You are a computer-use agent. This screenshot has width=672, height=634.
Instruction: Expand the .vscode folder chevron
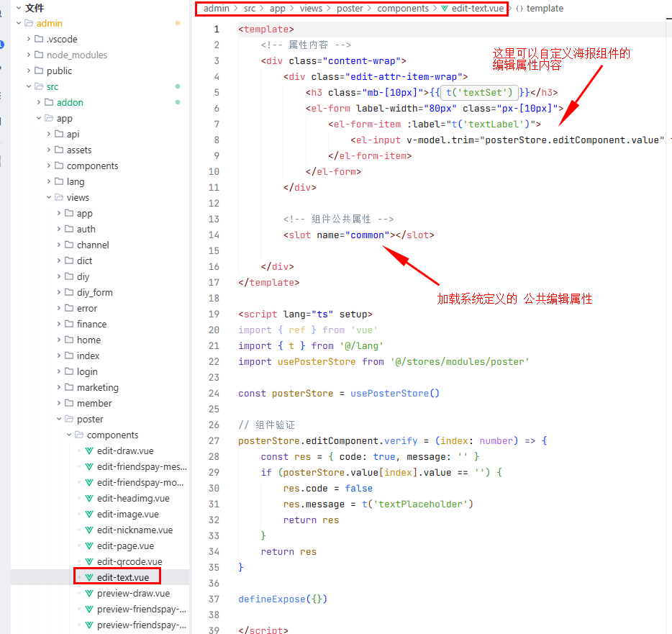(x=29, y=39)
